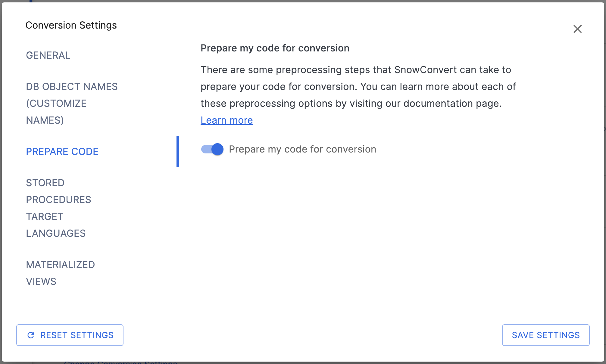
Task: Click the blue active indicator beside PREPARE CODE
Action: [178, 151]
